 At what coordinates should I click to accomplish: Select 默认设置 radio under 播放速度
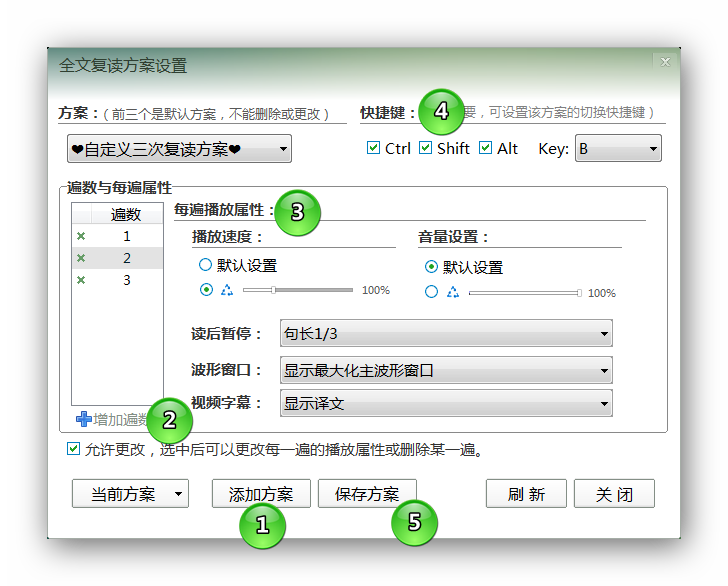(x=205, y=265)
